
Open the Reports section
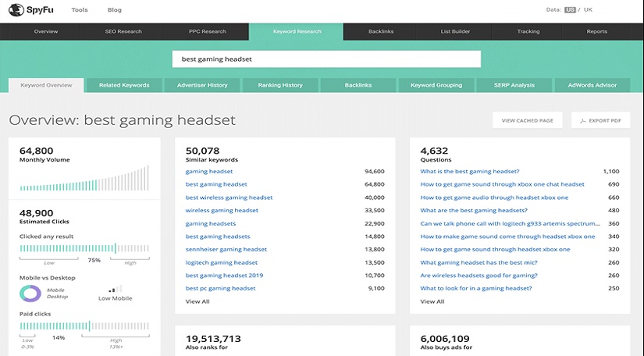[596, 31]
